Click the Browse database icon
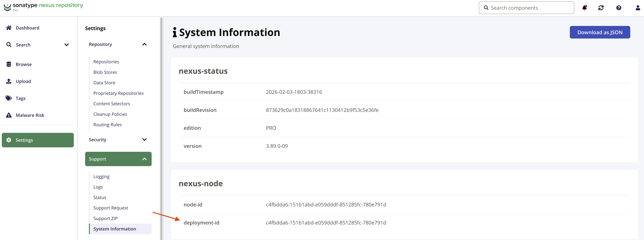This screenshot has width=644, height=240. click(x=9, y=64)
